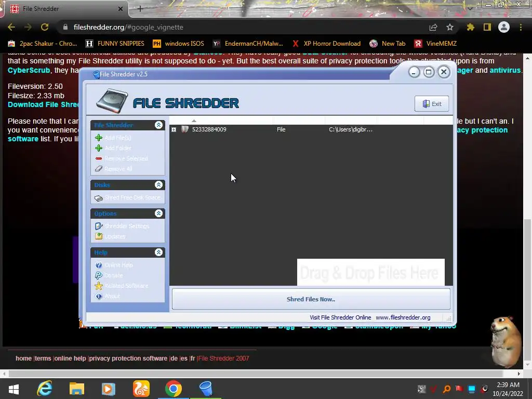Open the windows ISOS bookmark

tap(179, 44)
